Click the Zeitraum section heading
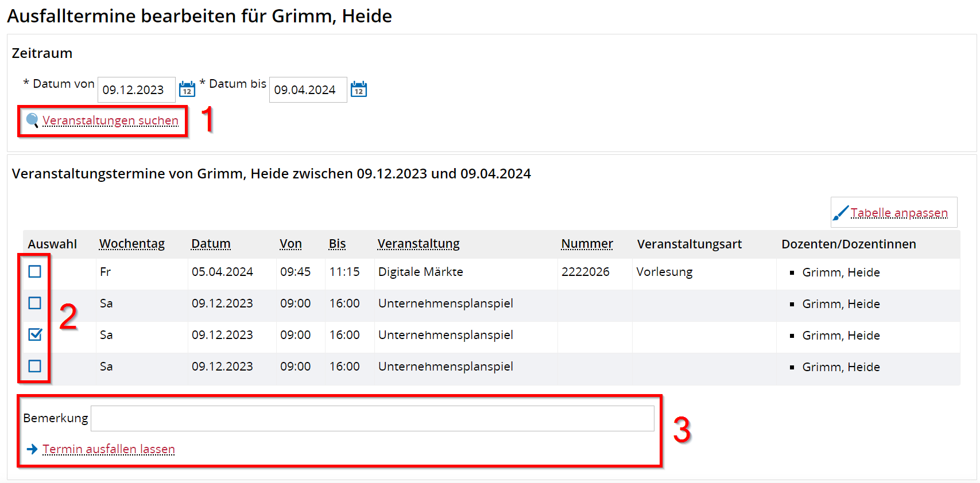This screenshot has width=980, height=483. 42,53
